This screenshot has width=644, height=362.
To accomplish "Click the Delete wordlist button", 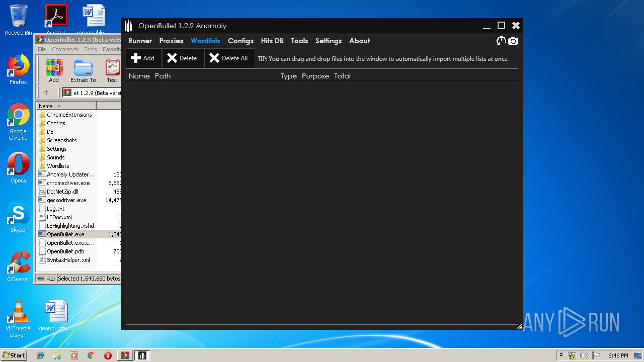I will tap(183, 58).
